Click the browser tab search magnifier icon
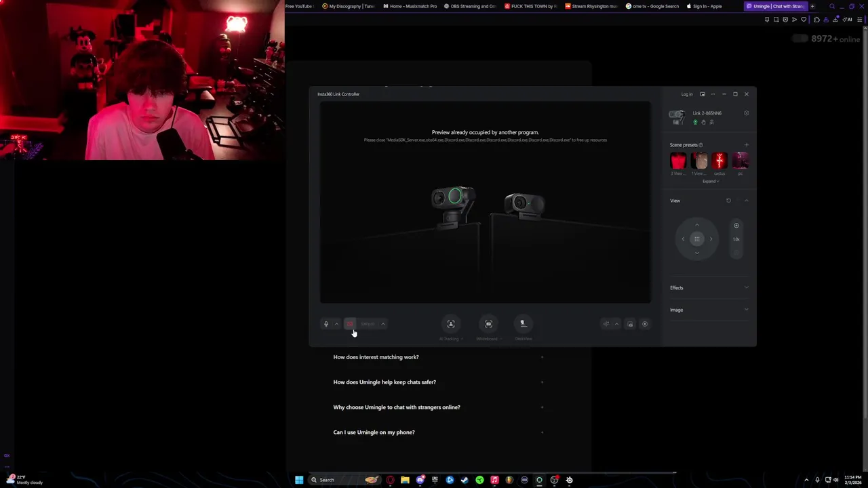 click(832, 6)
